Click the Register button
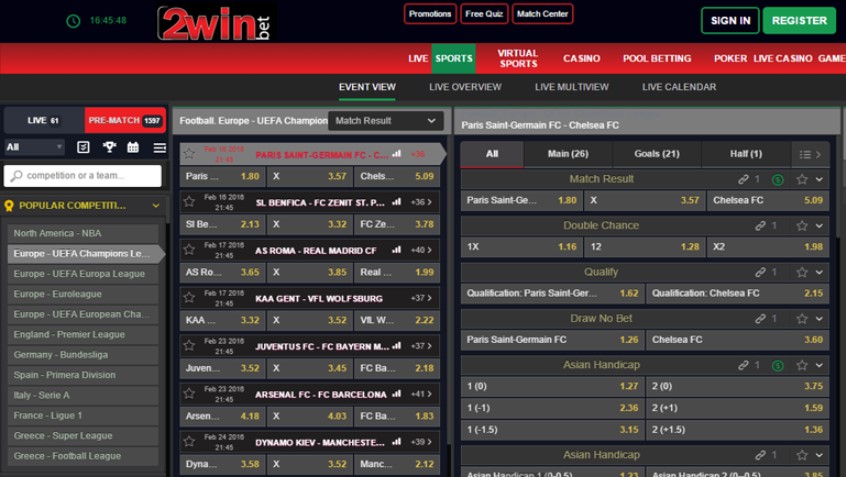The height and width of the screenshot is (477, 846). 799,21
